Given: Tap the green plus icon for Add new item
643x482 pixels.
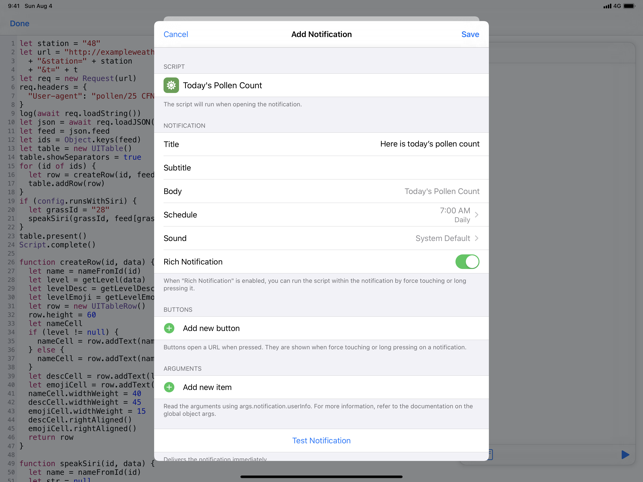Looking at the screenshot, I should point(169,387).
